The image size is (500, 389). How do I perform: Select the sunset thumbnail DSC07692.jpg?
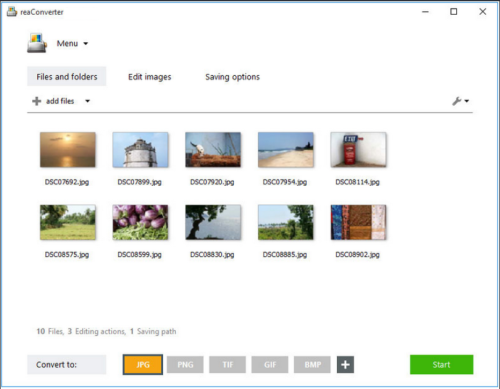68,150
